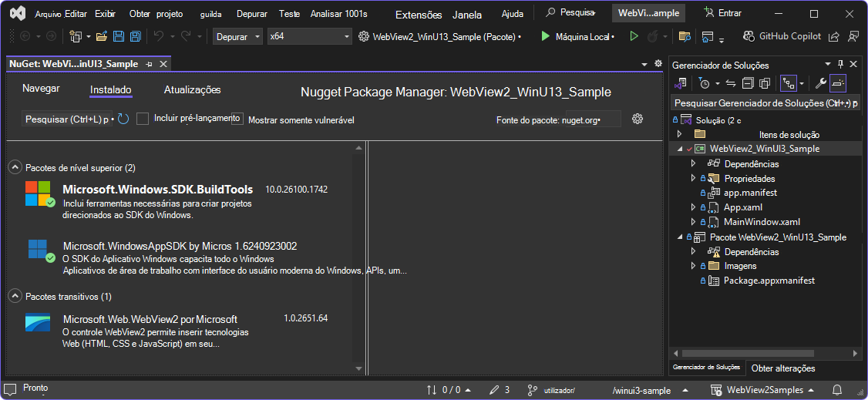Open the New Project dropdown arrow

(89, 36)
